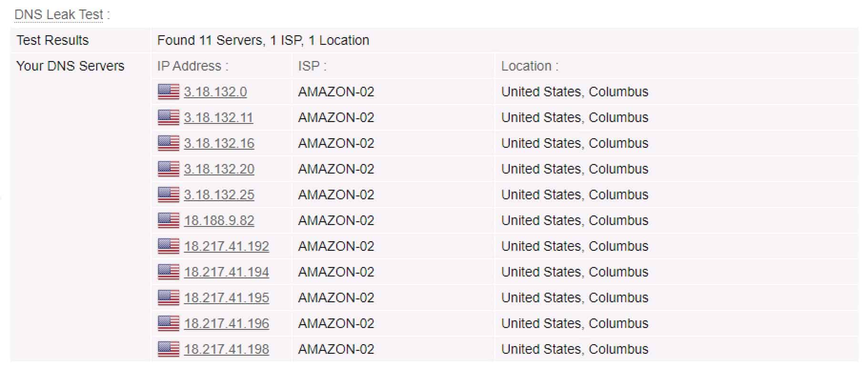Select the flag icon beside 3.18.132.16
The height and width of the screenshot is (369, 868).
coord(169,143)
